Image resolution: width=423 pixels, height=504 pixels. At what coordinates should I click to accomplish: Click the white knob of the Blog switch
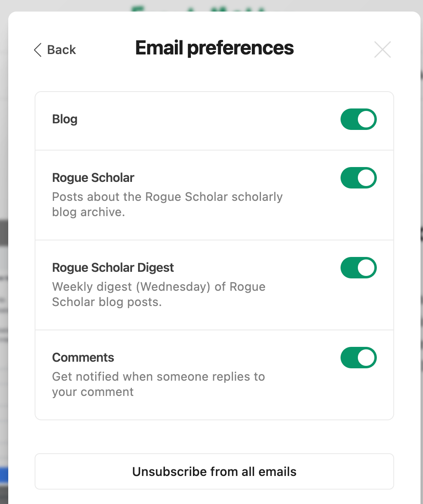(x=366, y=119)
